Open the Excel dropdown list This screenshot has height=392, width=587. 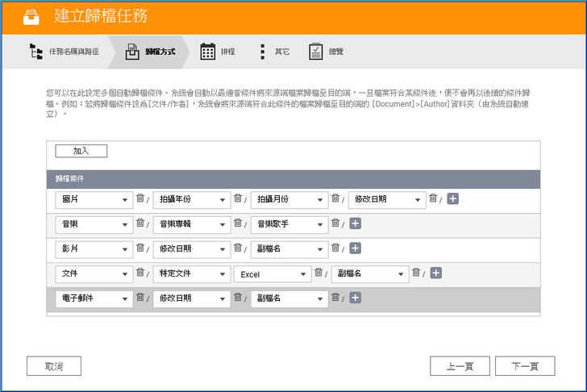tap(272, 273)
